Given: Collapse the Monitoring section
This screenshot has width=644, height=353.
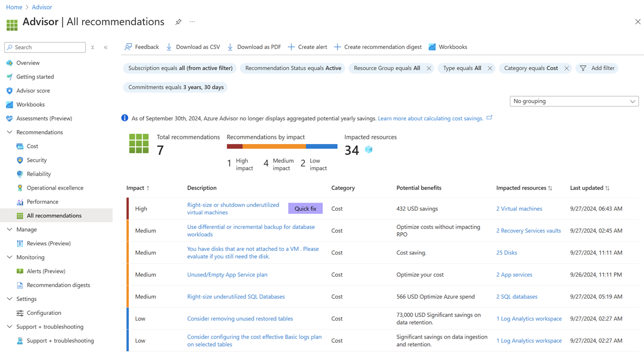Looking at the screenshot, I should coord(9,257).
